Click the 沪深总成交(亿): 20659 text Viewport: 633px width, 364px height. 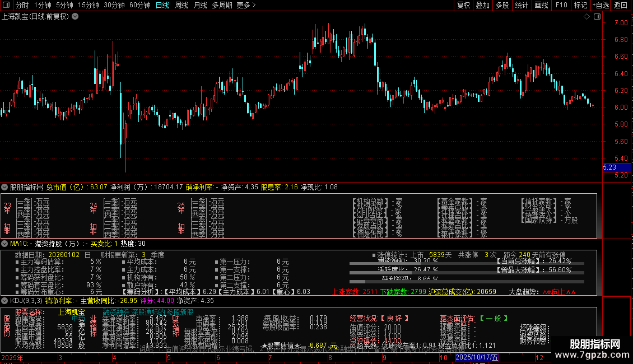(462, 292)
